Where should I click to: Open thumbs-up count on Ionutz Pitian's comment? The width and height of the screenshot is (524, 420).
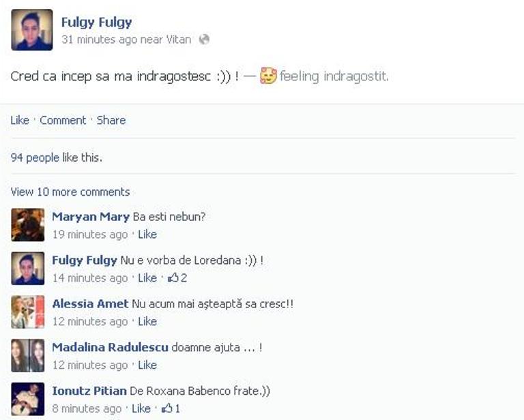[x=171, y=408]
